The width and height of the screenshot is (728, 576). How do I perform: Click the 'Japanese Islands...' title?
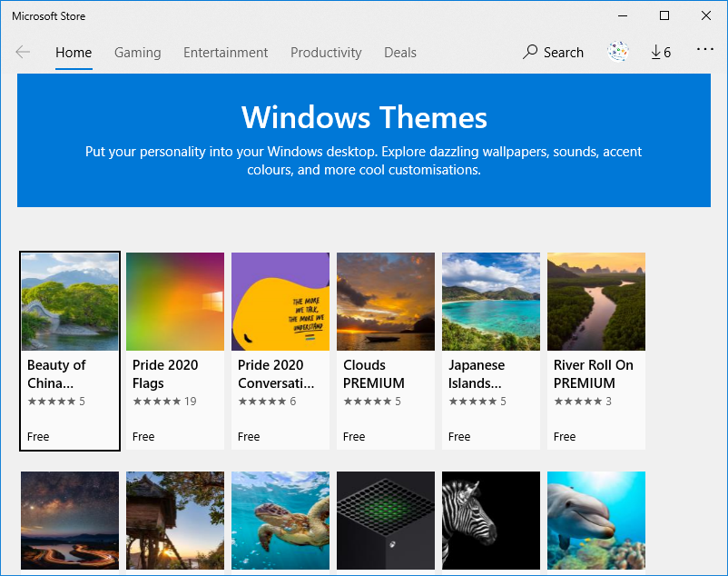click(477, 374)
